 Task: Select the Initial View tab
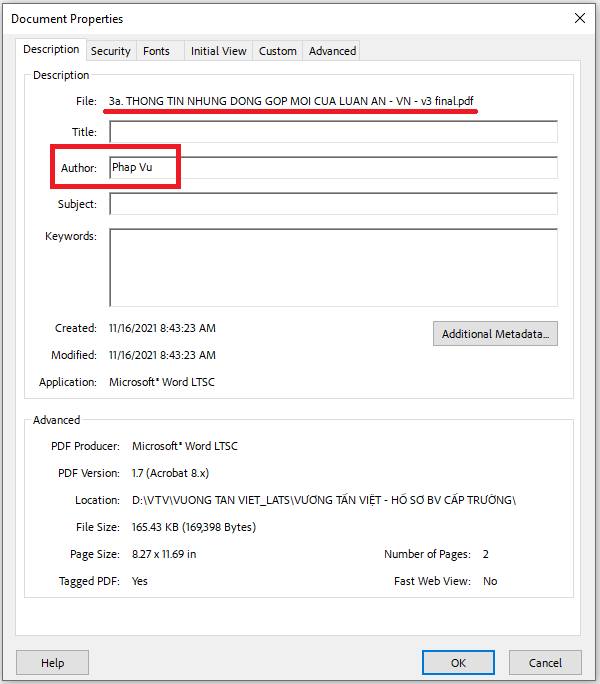(218, 51)
